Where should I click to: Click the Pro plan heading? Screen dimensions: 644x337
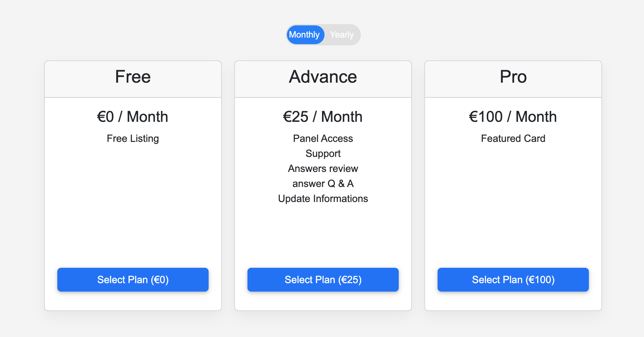pyautogui.click(x=513, y=77)
